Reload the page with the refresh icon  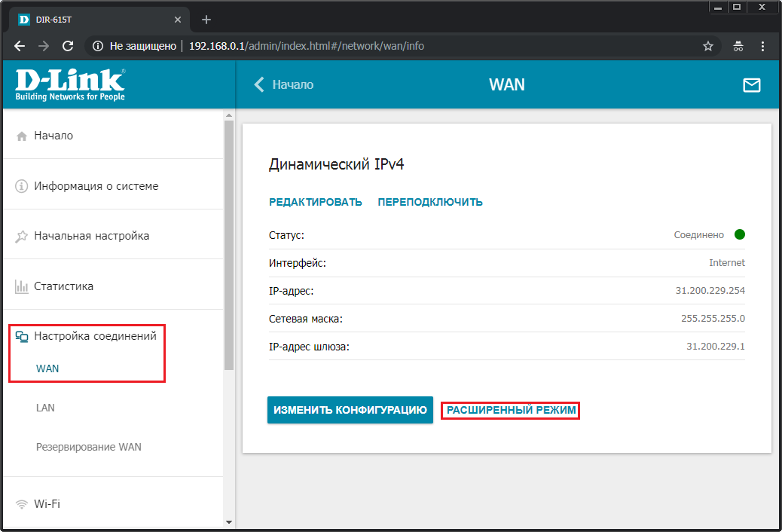point(68,46)
